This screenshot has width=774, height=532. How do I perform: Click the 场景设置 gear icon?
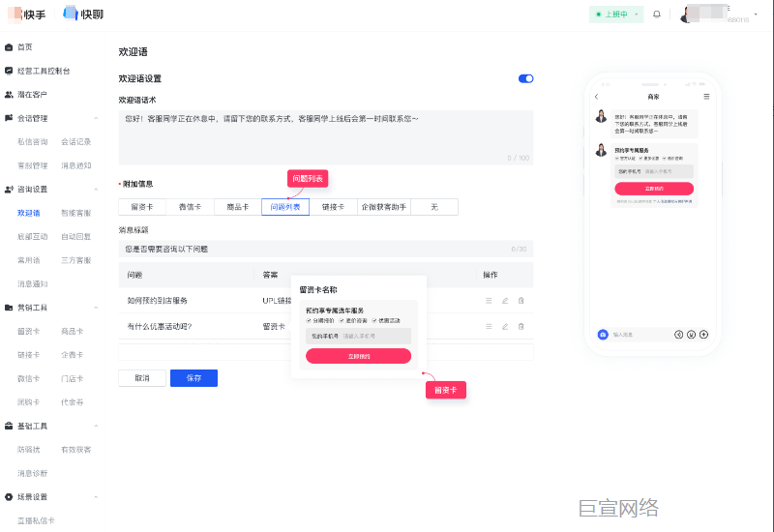pyautogui.click(x=9, y=497)
